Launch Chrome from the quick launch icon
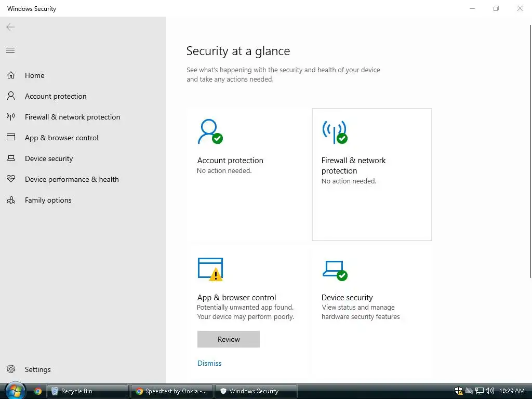532x399 pixels. [38, 391]
